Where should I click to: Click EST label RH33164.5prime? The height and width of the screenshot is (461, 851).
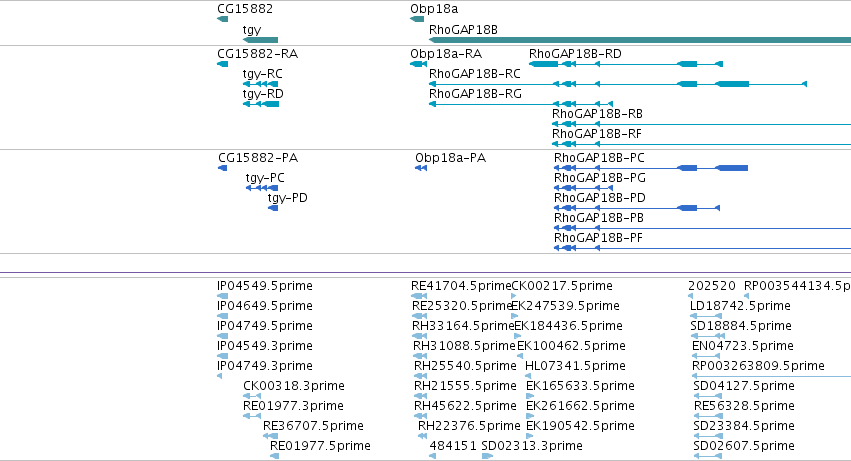pos(463,326)
